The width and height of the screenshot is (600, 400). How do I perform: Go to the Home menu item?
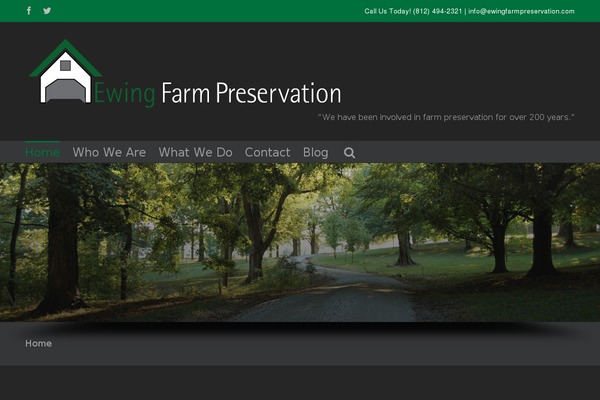42,152
